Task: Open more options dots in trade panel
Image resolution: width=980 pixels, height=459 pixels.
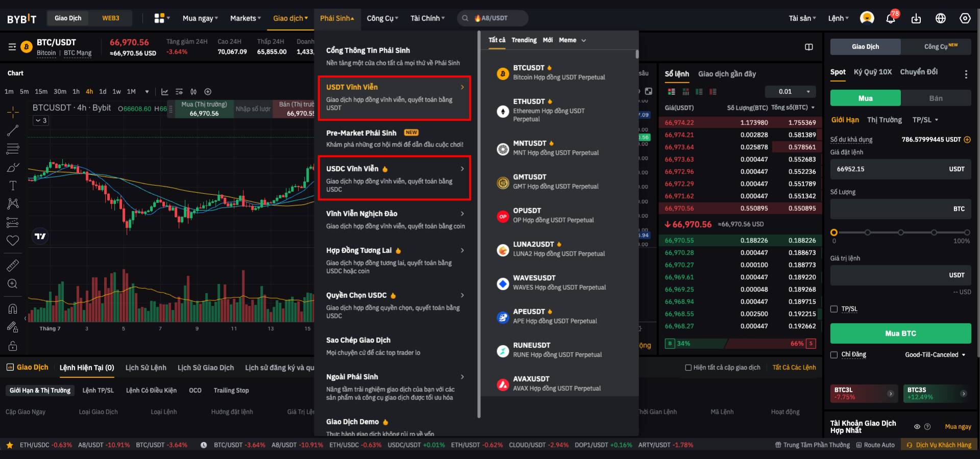Action: 966,74
